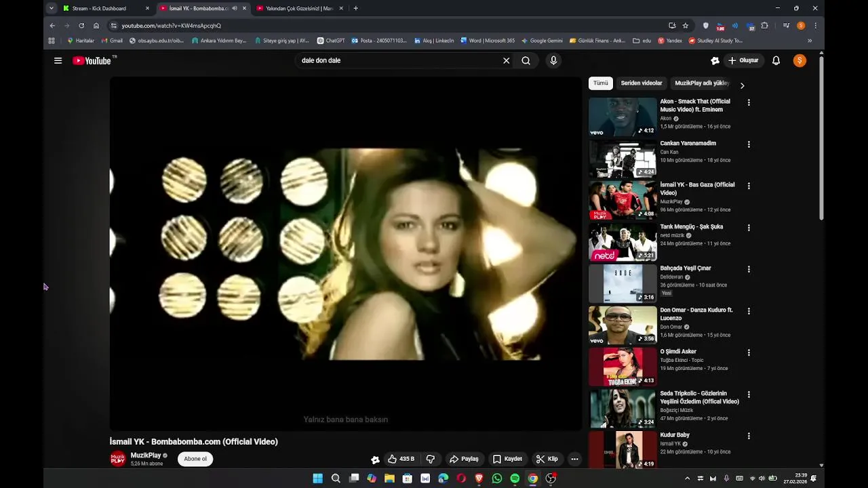The height and width of the screenshot is (488, 868).
Task: Show hidden system tray icons
Action: 687,479
